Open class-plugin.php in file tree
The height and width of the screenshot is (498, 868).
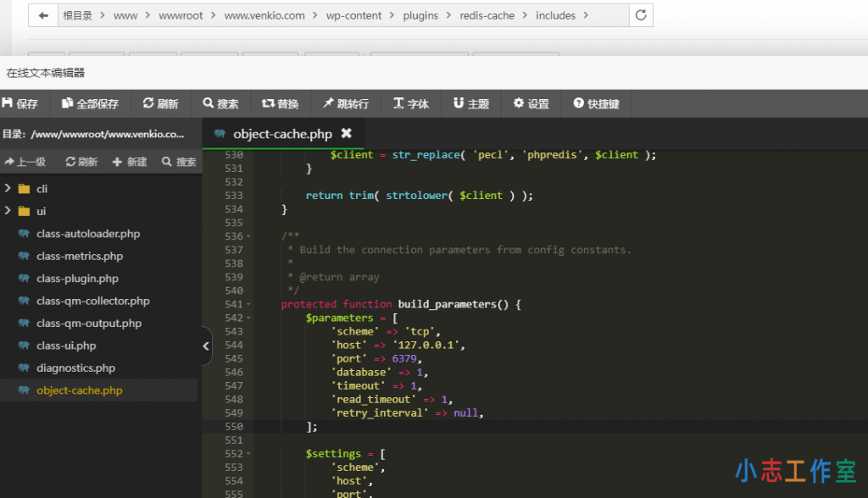(77, 279)
